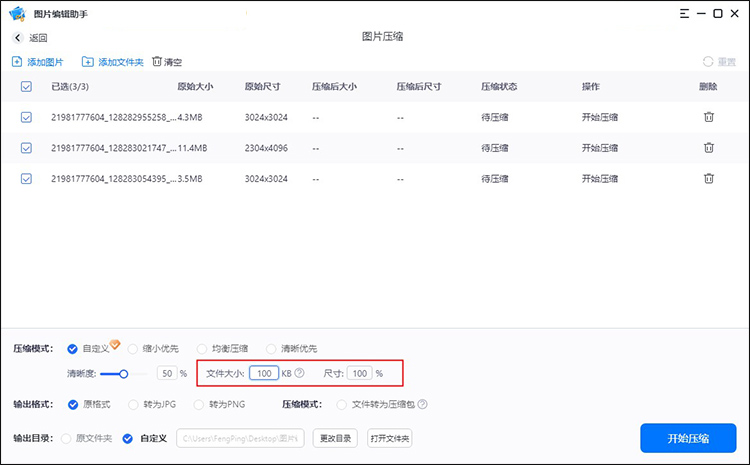This screenshot has width=750, height=465.
Task: Start compression for the 4.3MB image row
Action: point(600,117)
